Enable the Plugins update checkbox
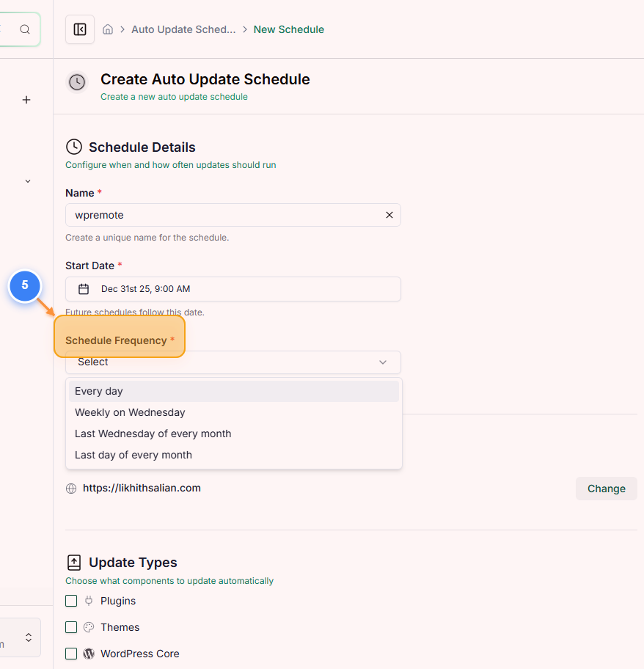Screen dimensions: 644x669 pos(70,600)
